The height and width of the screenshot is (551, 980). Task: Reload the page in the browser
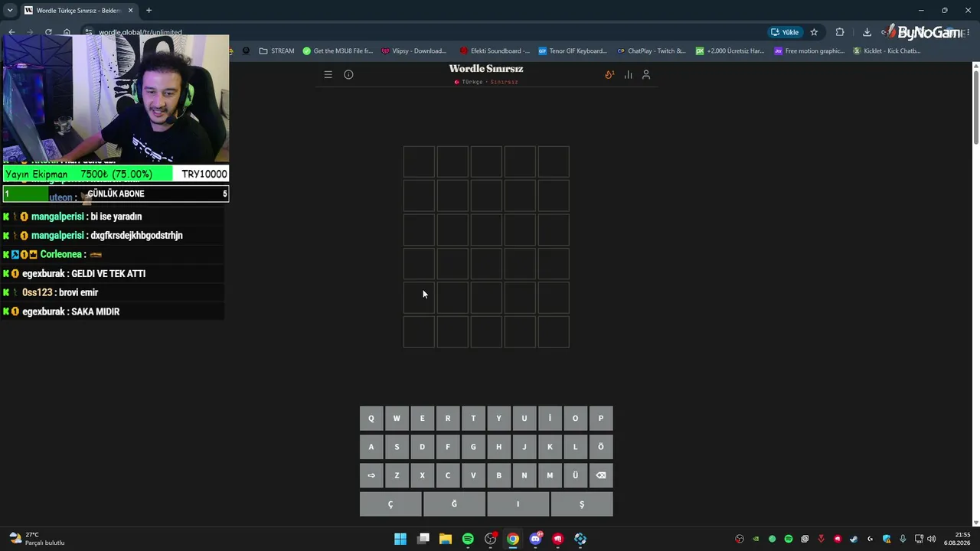point(48,32)
